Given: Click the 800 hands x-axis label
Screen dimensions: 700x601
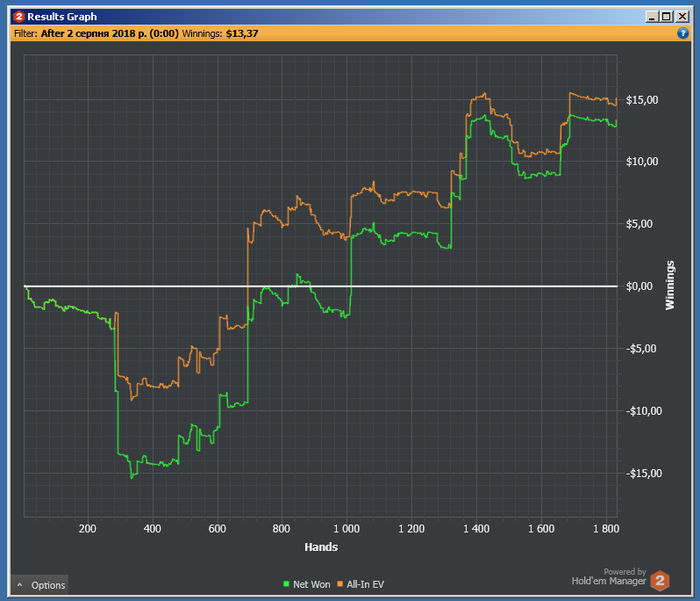Looking at the screenshot, I should coord(281,529).
